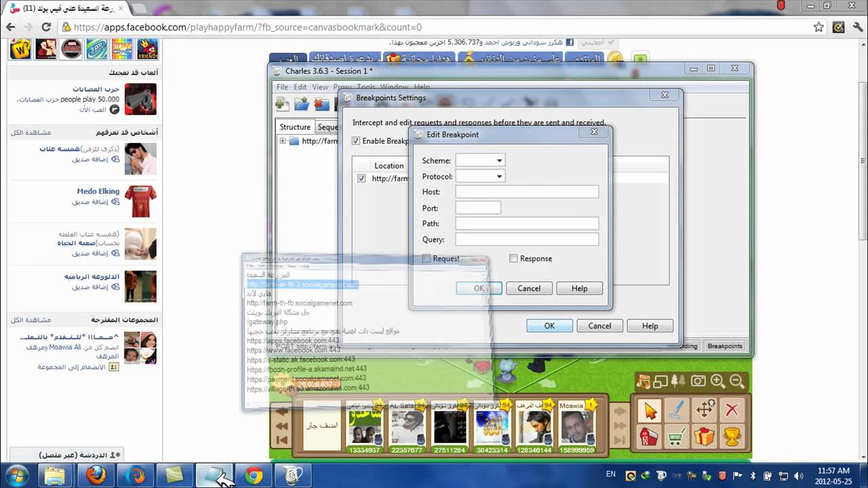
Task: Click the New Session icon in Charles toolbar
Action: pos(283,104)
